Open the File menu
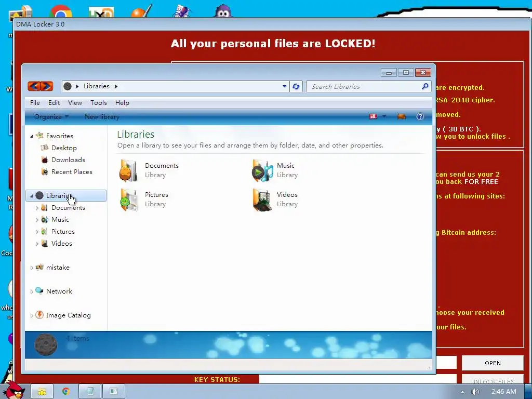The width and height of the screenshot is (532, 399). click(35, 103)
